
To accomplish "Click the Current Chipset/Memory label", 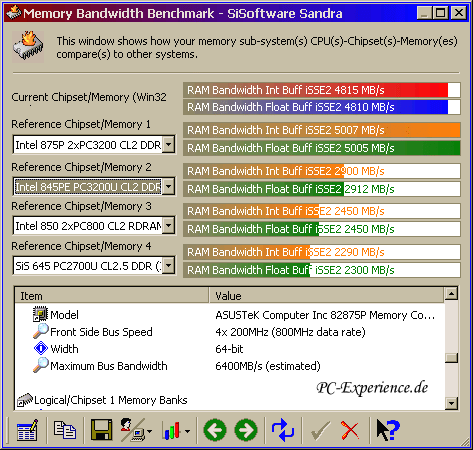I will 89,97.
